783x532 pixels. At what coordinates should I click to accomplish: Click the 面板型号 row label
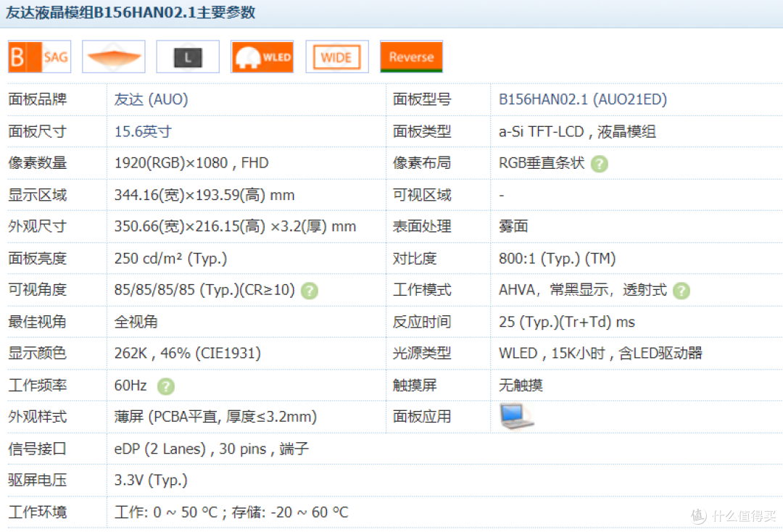[x=422, y=99]
